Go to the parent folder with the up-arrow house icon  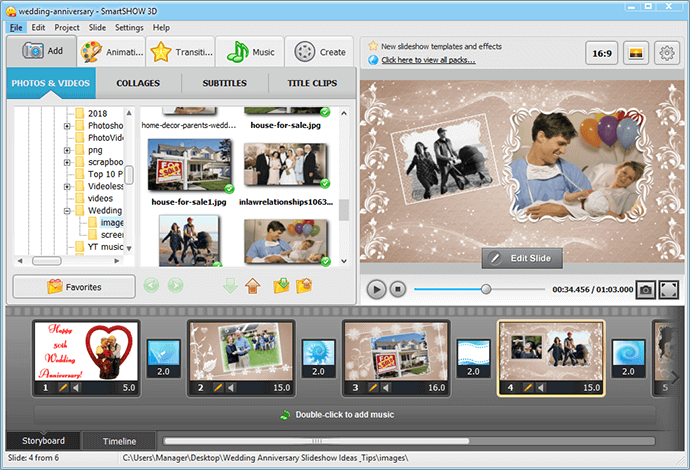(x=253, y=286)
